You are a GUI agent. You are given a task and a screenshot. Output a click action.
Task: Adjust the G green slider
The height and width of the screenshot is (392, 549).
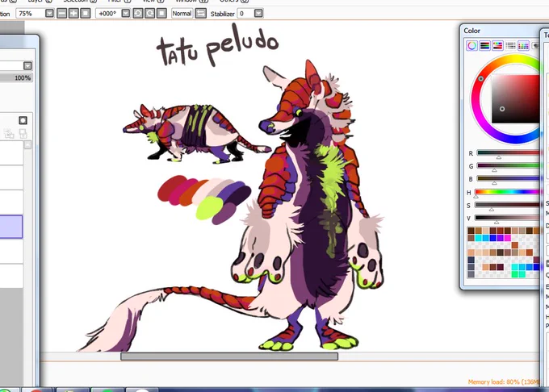click(508, 165)
